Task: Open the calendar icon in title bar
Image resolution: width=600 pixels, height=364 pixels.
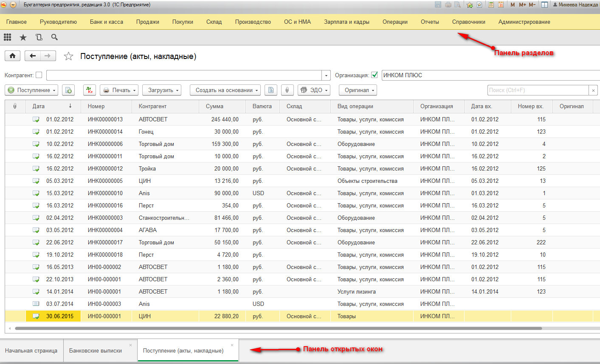Action: [x=501, y=5]
